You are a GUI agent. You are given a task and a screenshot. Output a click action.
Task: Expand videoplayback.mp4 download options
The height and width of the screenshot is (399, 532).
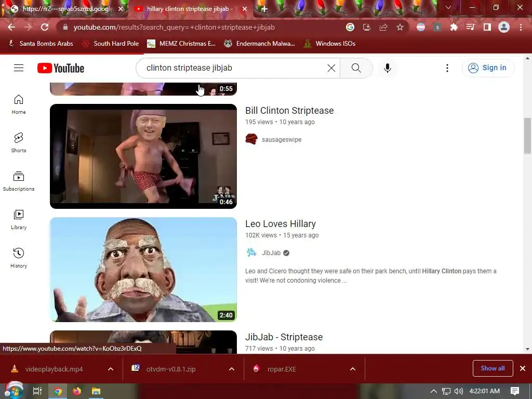pyautogui.click(x=111, y=369)
